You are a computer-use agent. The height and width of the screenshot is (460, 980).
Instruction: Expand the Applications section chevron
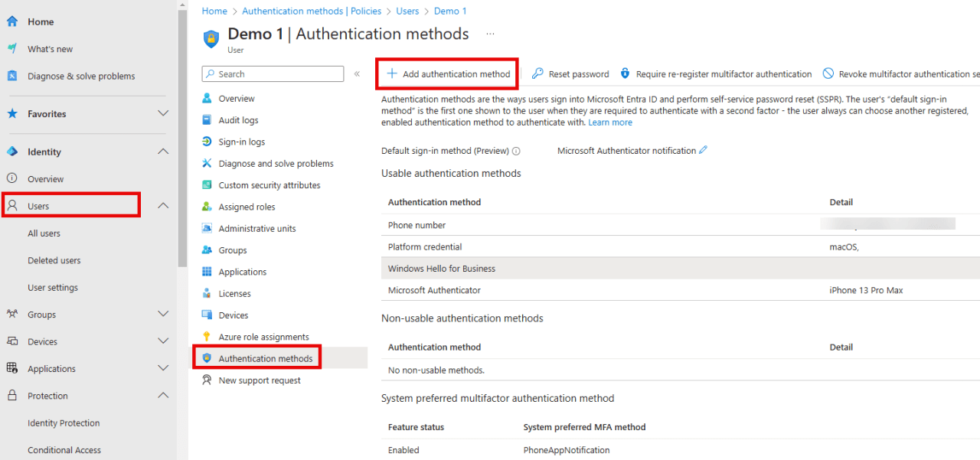(163, 368)
